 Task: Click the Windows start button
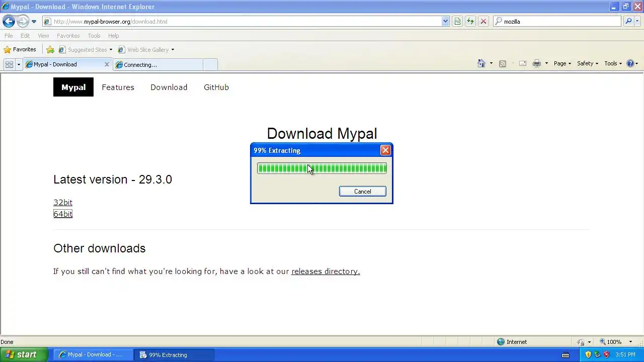click(x=24, y=354)
